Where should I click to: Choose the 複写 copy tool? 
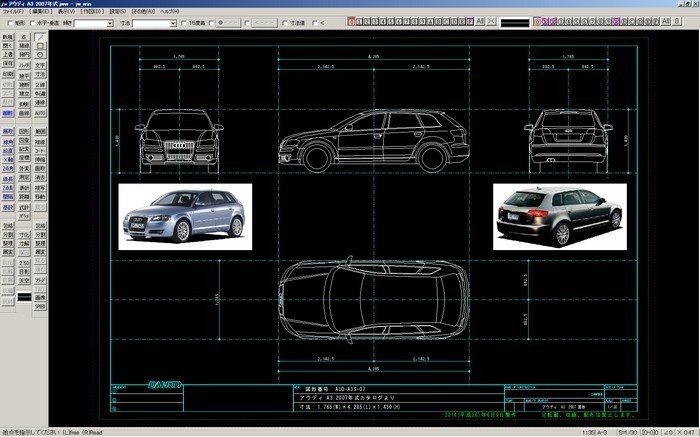coord(40,188)
